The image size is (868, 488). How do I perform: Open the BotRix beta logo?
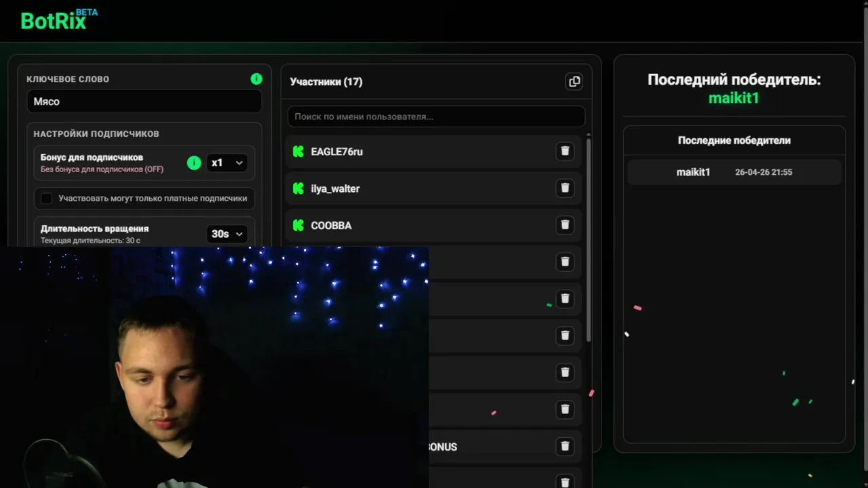coord(59,20)
